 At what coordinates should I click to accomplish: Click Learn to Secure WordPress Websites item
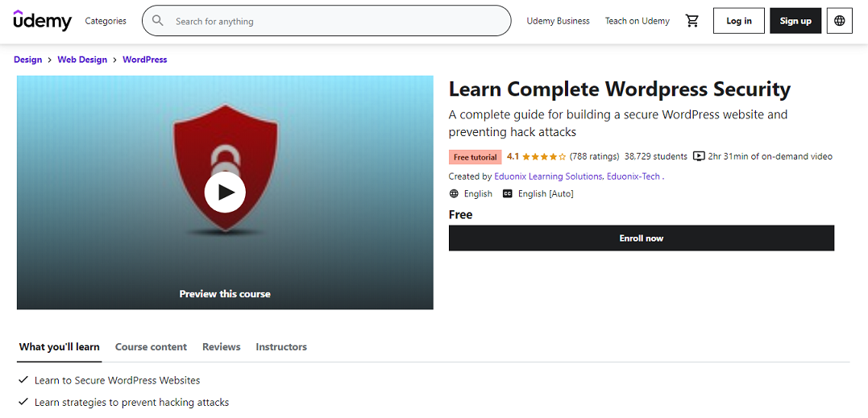pos(118,380)
